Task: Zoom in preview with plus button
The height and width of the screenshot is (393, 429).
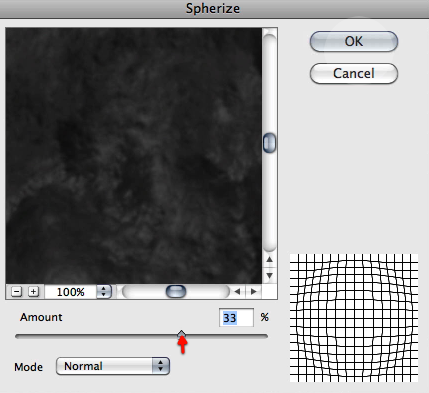Action: [33, 292]
